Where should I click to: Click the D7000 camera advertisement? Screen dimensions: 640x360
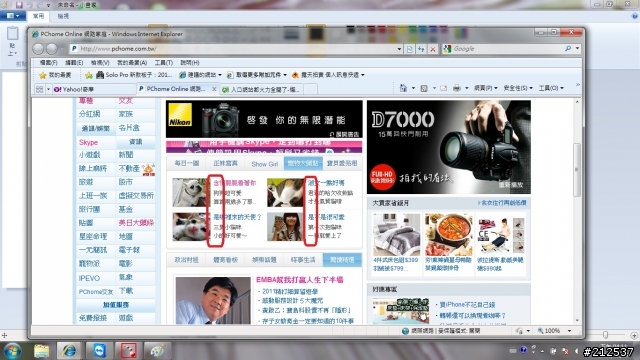pyautogui.click(x=449, y=147)
